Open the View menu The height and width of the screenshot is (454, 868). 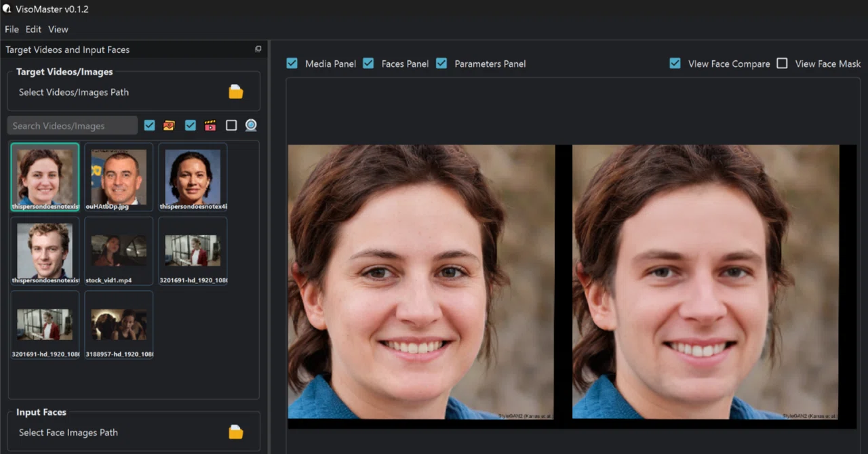click(x=58, y=29)
